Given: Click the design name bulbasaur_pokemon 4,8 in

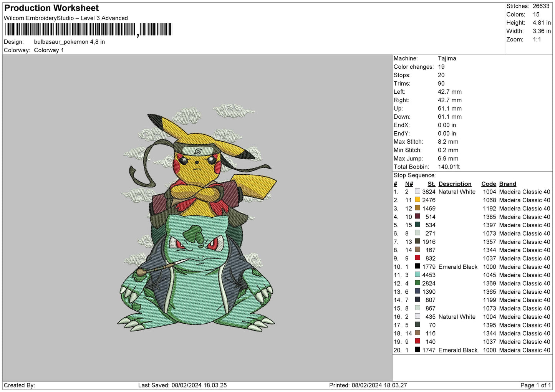Looking at the screenshot, I should click(70, 42).
